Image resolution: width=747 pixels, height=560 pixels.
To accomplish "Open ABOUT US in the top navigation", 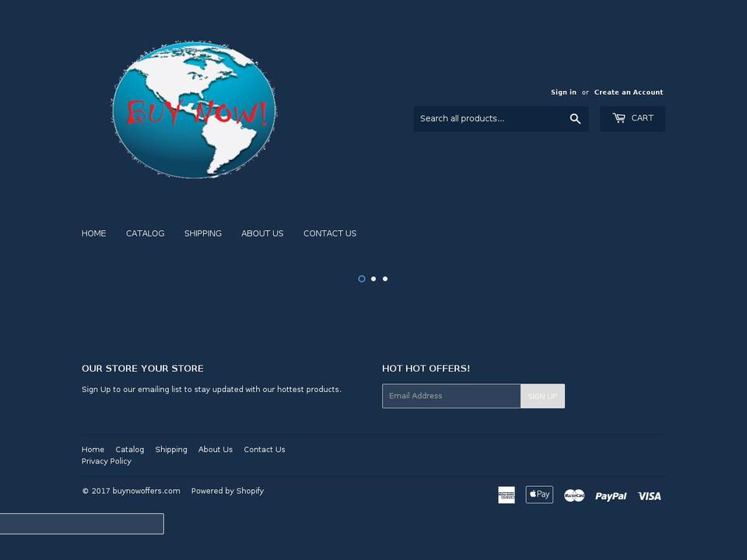I will 262,233.
